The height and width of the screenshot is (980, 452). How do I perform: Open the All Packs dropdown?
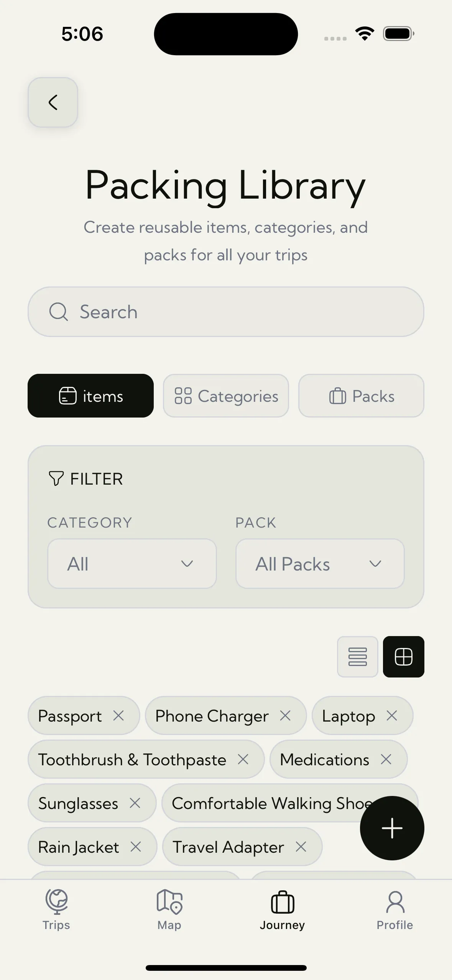click(x=320, y=564)
